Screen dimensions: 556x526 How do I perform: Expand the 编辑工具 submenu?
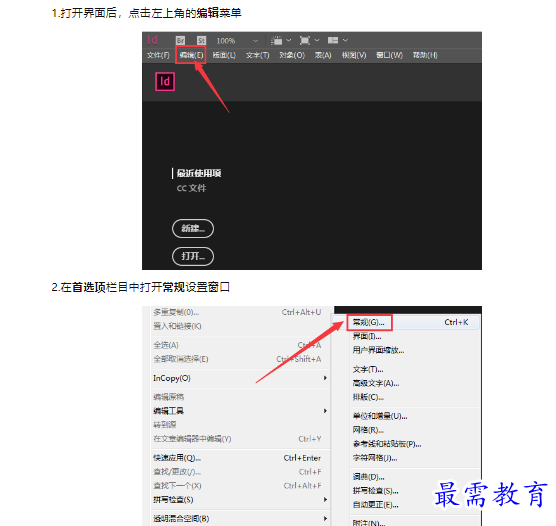point(240,411)
